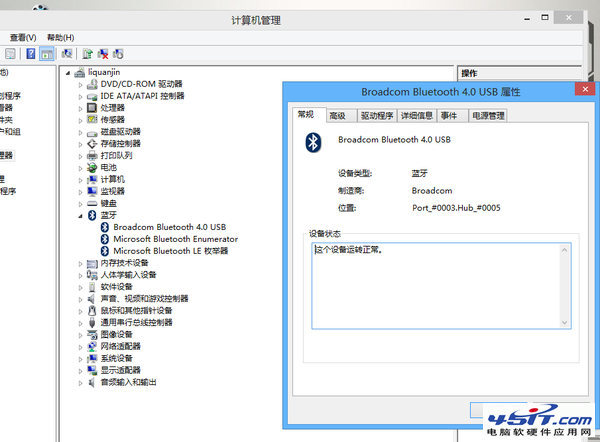Click the IDE ATA/ATAPI controller icon
This screenshot has width=600, height=442.
(x=92, y=96)
